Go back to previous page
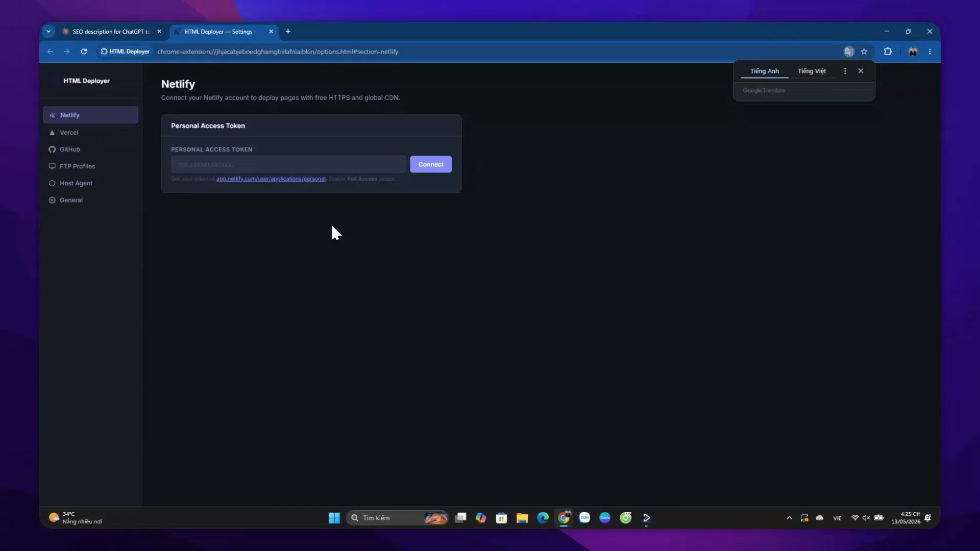 [50, 52]
